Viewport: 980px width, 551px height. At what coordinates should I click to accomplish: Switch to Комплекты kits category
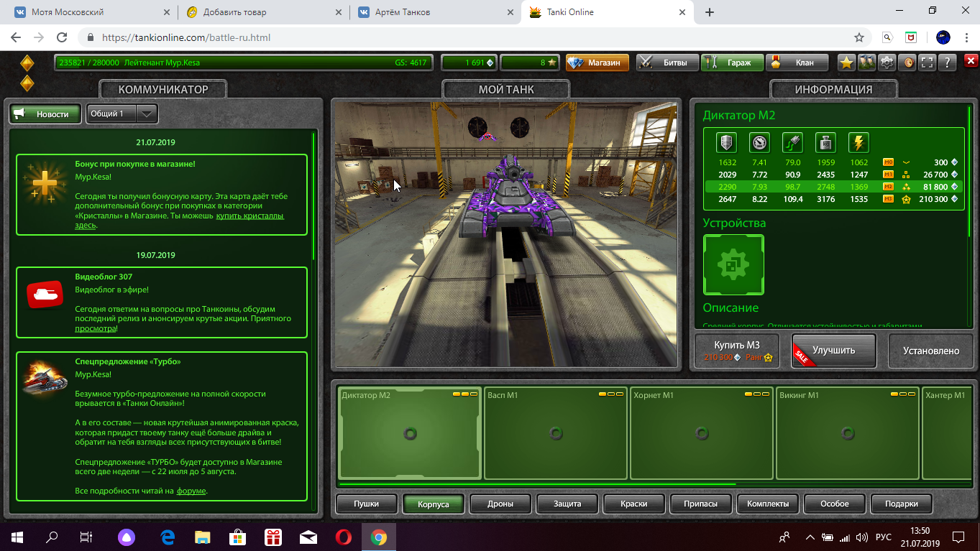[768, 504]
